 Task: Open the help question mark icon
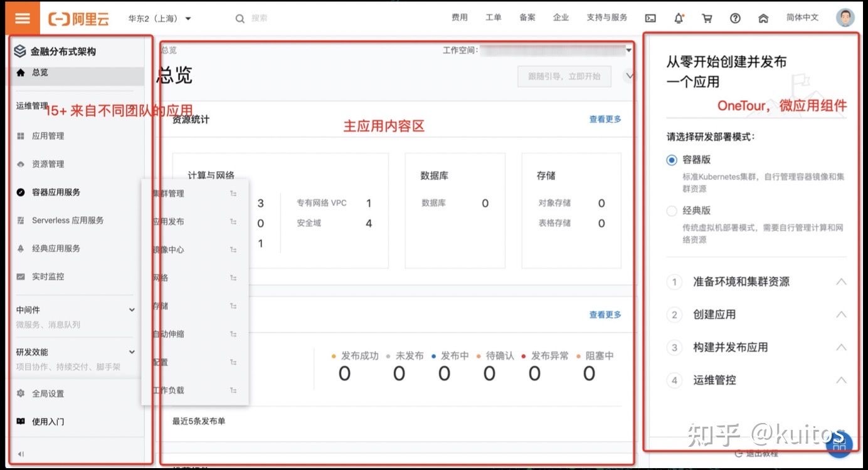pyautogui.click(x=735, y=19)
